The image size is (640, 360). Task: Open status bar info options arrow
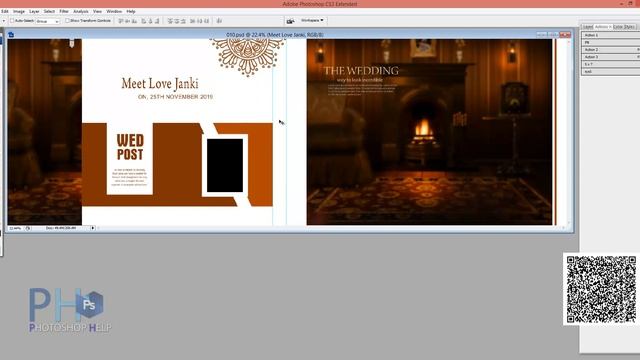[93, 228]
